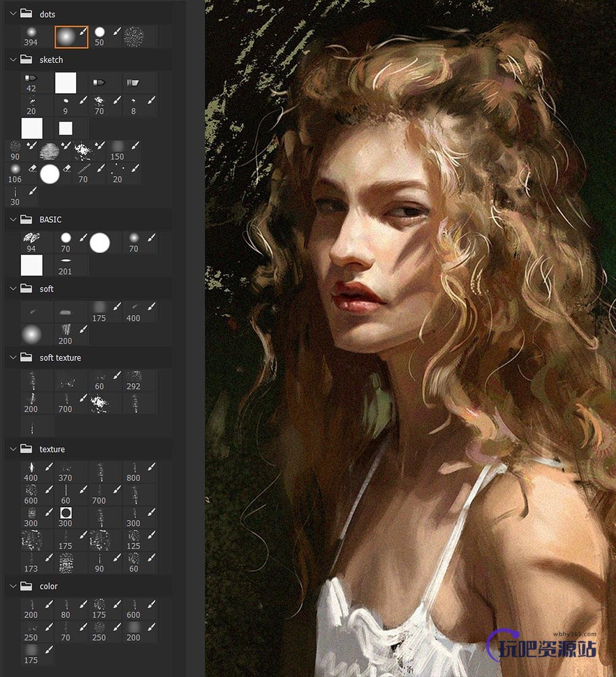Collapse the soft texture brush group
This screenshot has height=677, width=616.
click(13, 358)
